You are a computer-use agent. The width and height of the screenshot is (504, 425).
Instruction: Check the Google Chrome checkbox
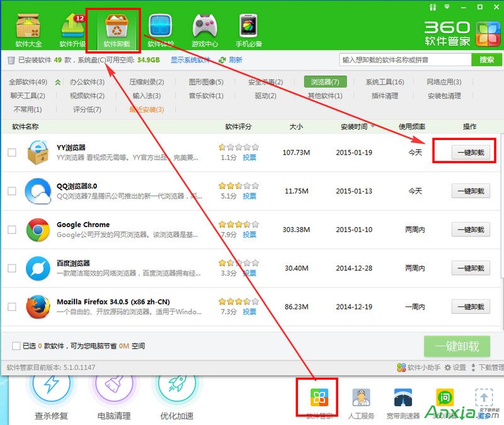pos(12,230)
